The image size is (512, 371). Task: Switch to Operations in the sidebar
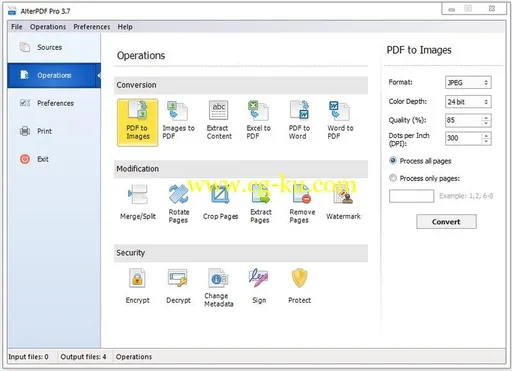(x=54, y=75)
